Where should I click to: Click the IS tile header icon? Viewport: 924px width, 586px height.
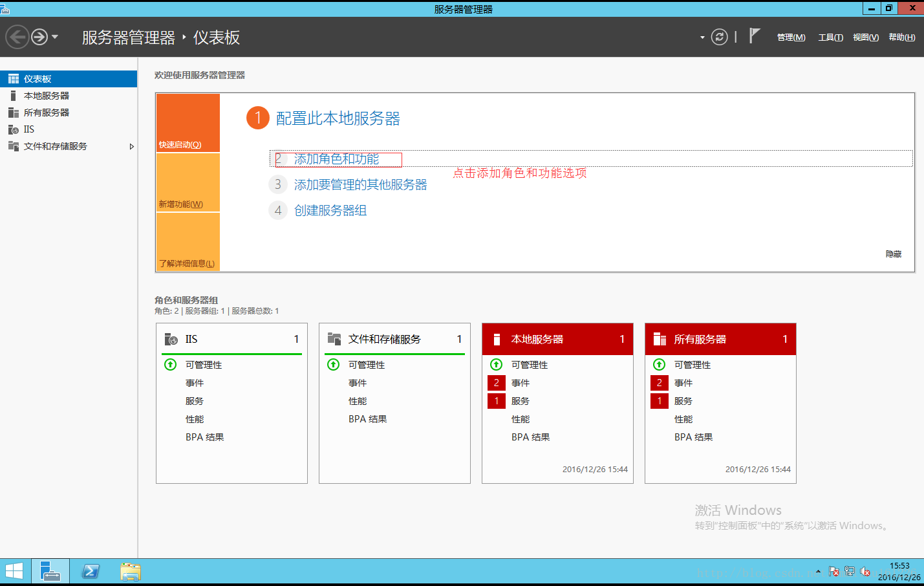tap(171, 339)
